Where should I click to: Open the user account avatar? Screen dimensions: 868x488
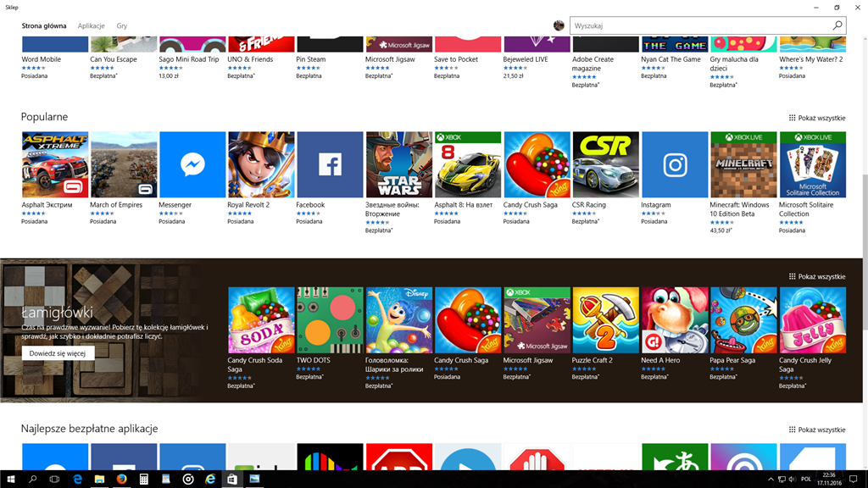point(559,25)
